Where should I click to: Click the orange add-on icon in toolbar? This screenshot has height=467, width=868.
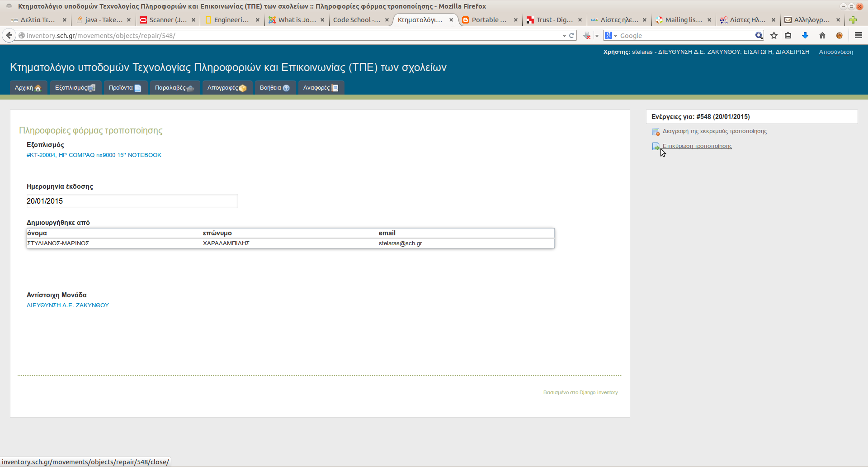pyautogui.click(x=840, y=35)
